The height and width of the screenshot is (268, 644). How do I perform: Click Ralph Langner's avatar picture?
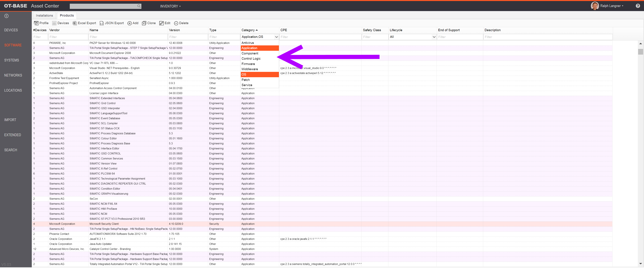(x=595, y=6)
